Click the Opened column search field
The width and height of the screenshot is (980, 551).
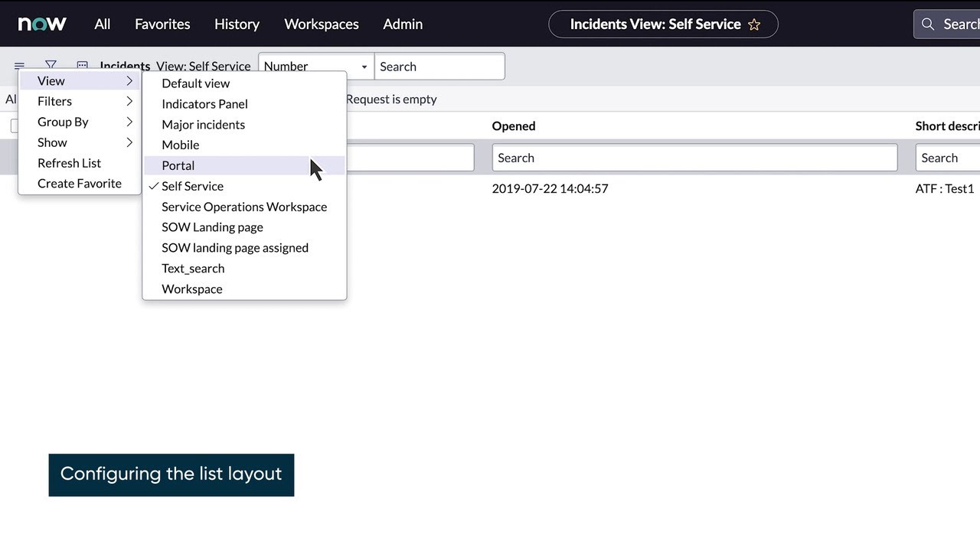[x=694, y=158]
